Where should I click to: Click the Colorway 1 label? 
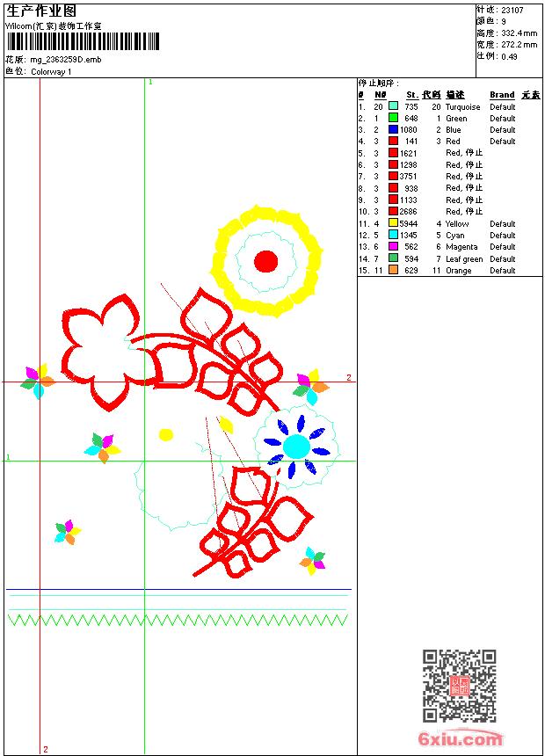point(51,72)
